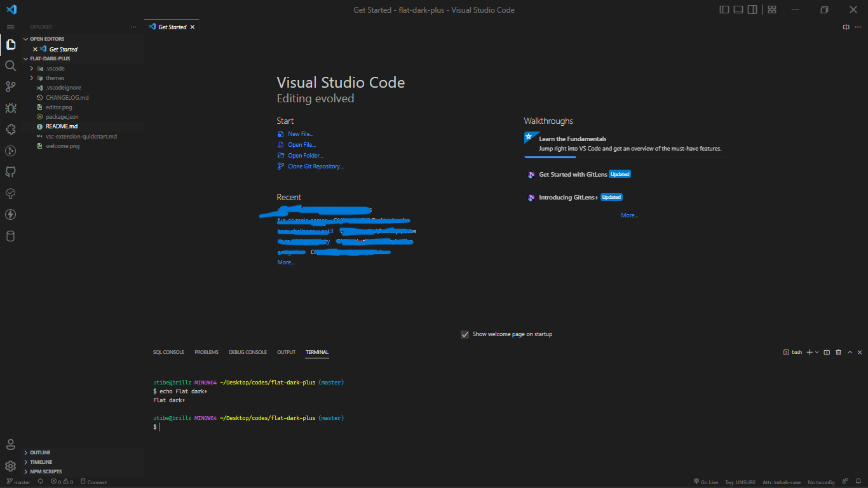Toggle the secondary side bar layout icon

[x=752, y=10]
